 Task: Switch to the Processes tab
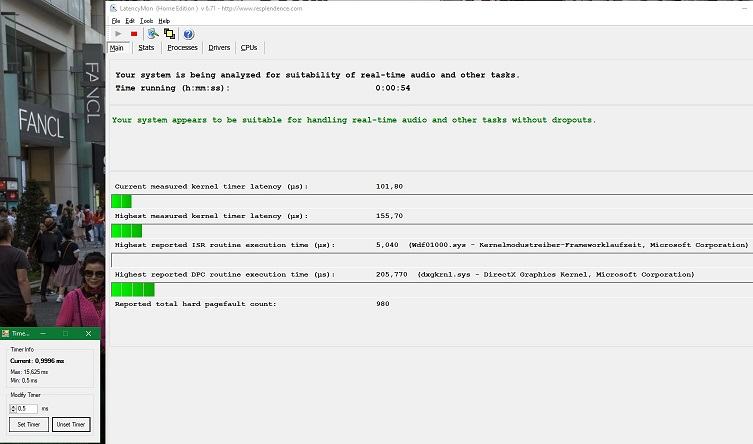point(182,48)
